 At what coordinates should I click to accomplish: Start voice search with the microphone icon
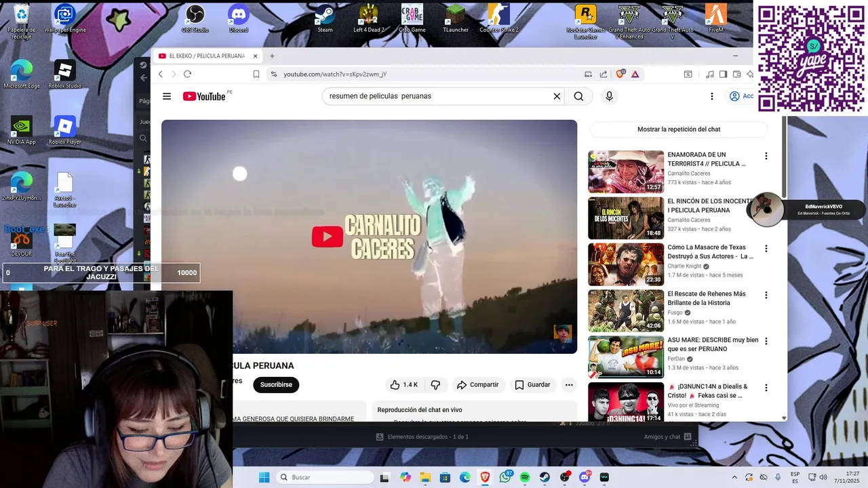[x=609, y=96]
